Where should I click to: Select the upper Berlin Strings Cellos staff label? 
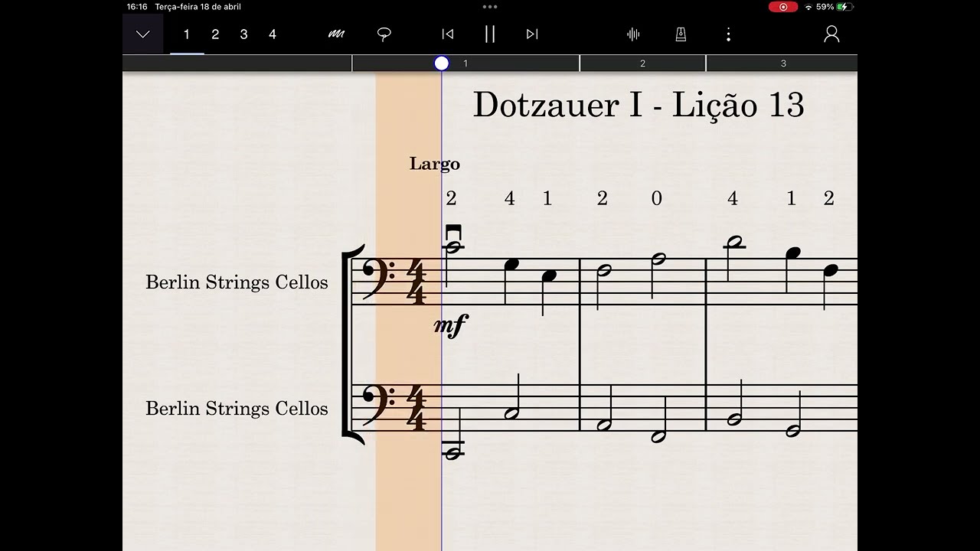[x=237, y=282]
